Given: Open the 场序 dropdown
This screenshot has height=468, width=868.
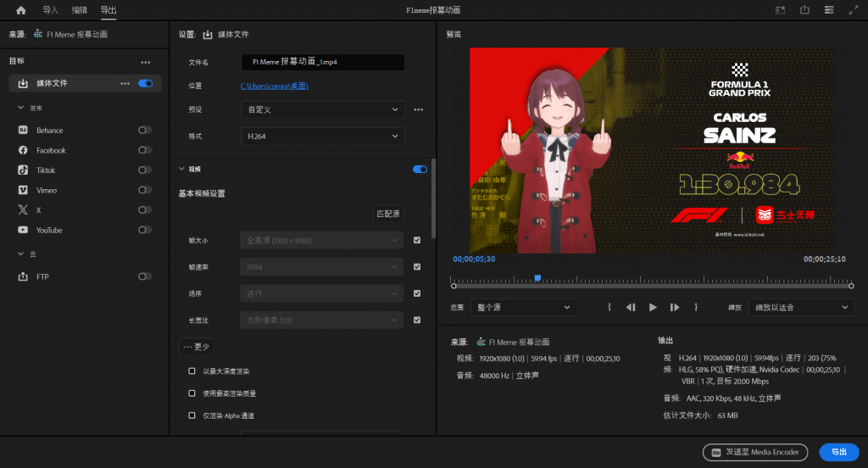Looking at the screenshot, I should point(321,293).
